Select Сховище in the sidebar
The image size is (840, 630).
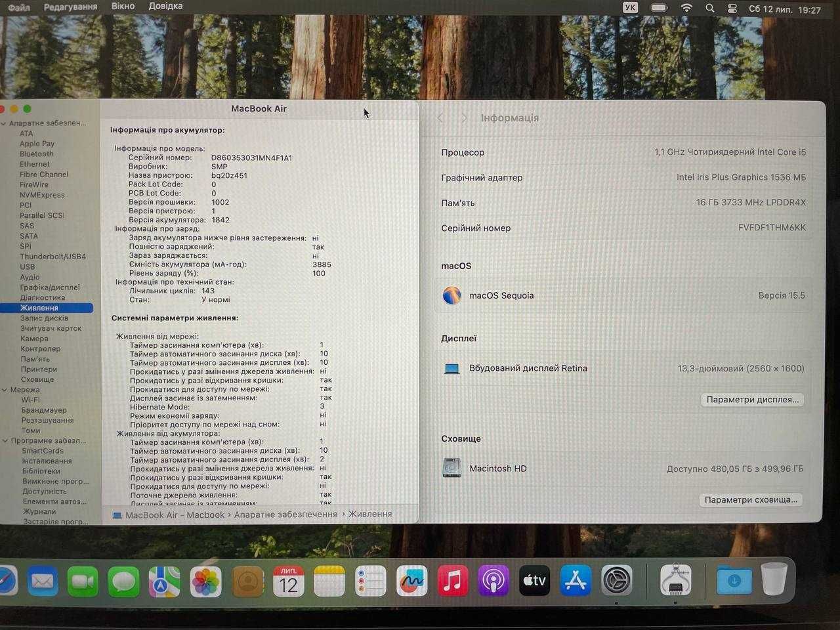pos(37,380)
